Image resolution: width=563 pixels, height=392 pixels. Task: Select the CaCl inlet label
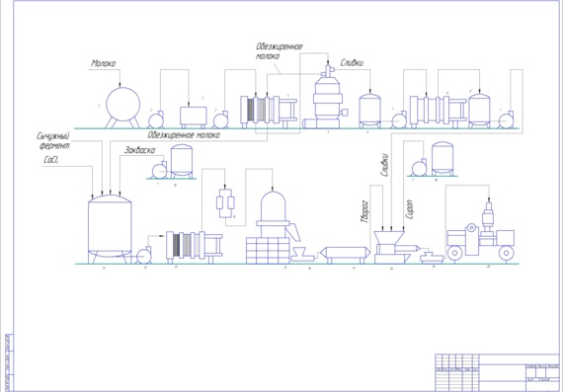pos(50,160)
